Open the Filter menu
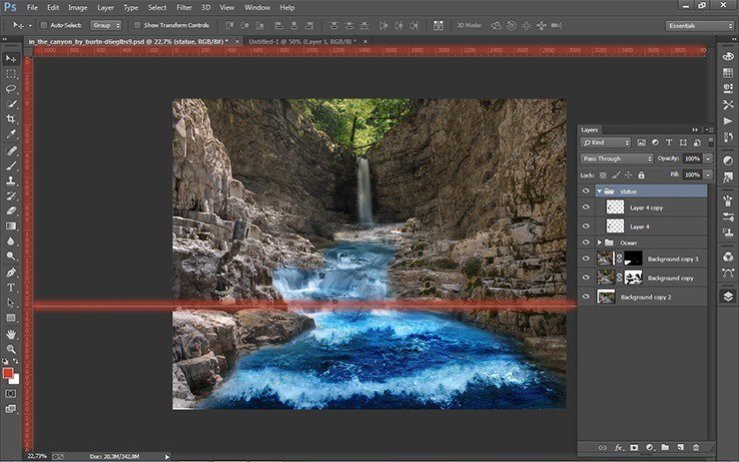The width and height of the screenshot is (739, 462). [184, 7]
